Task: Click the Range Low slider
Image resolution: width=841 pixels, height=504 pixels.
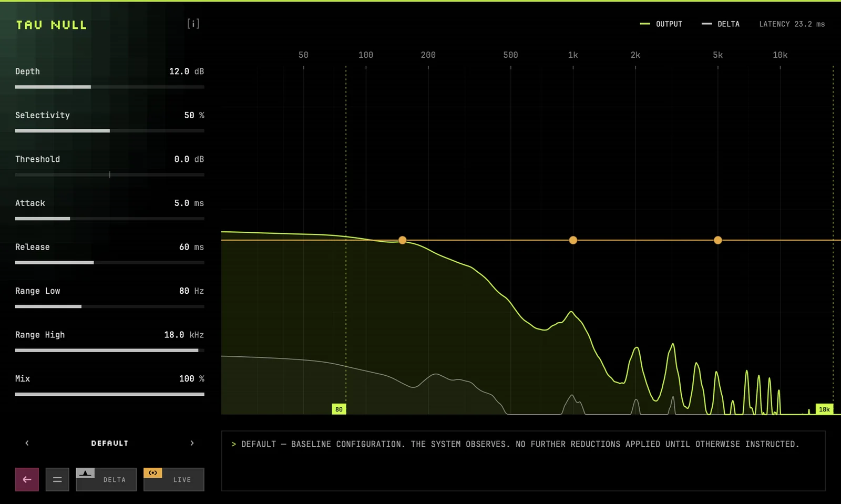Action: 110,306
